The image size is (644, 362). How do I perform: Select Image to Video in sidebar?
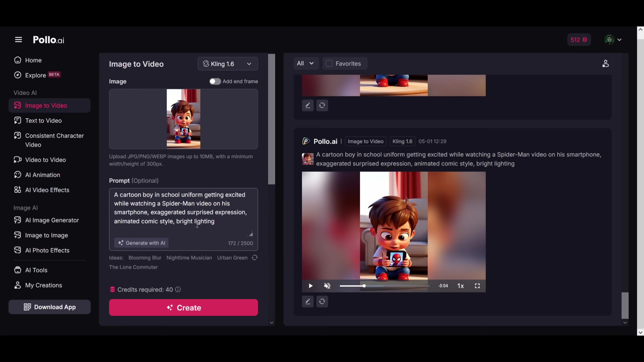tap(50, 105)
